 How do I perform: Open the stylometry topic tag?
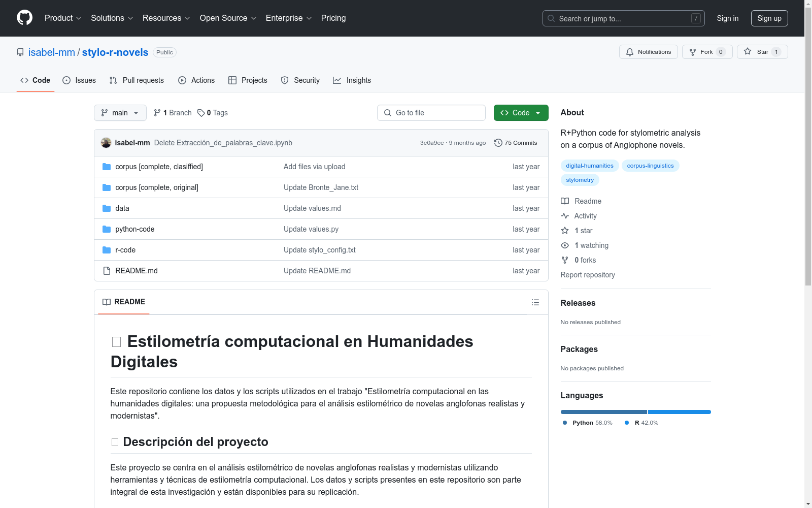(580, 180)
